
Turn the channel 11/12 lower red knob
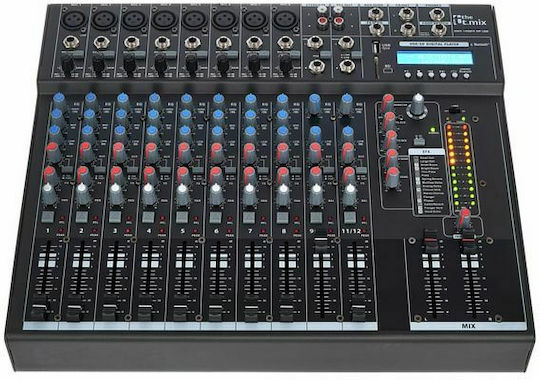pos(349,175)
